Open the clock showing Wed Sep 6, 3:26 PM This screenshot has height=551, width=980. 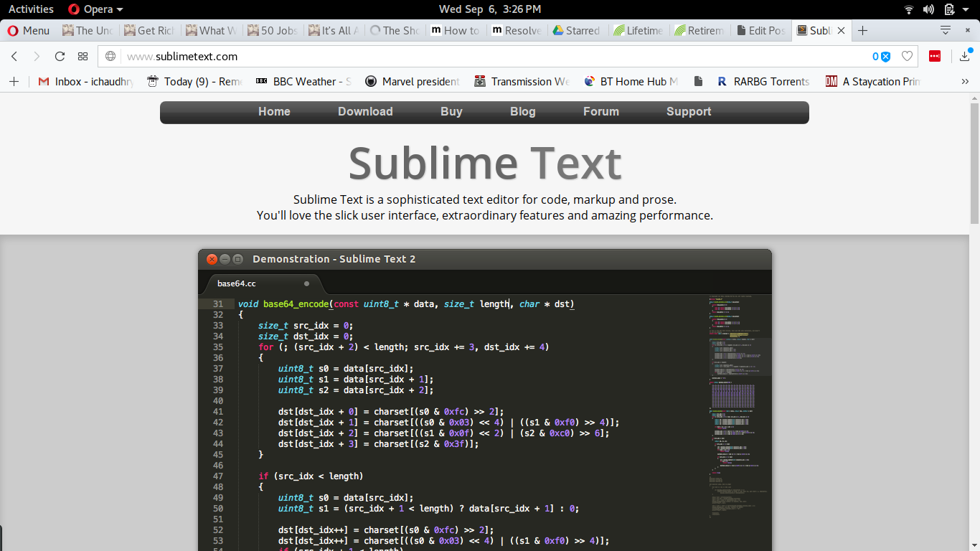[490, 9]
